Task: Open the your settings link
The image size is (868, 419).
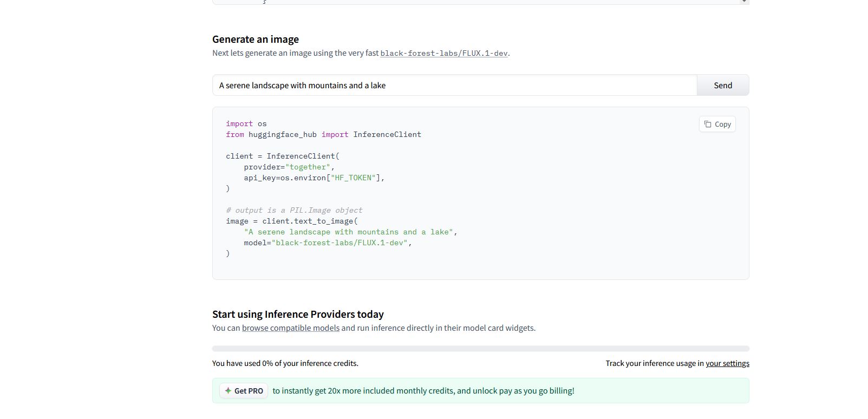Action: tap(727, 363)
